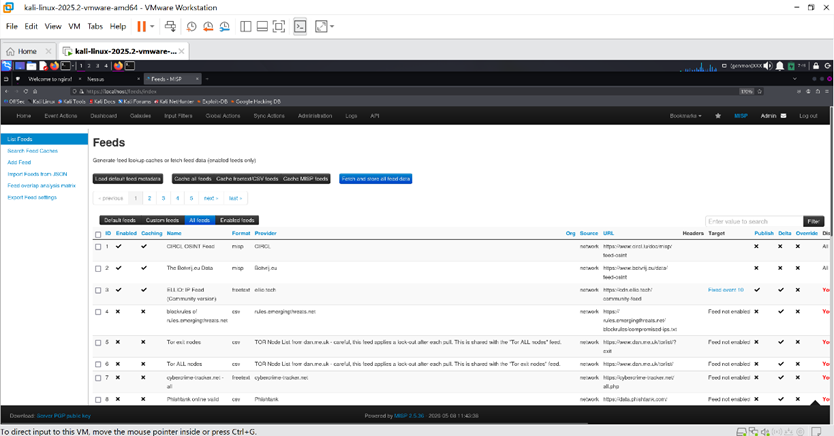Log out of MISP
The image size is (834, 436).
pyautogui.click(x=808, y=115)
